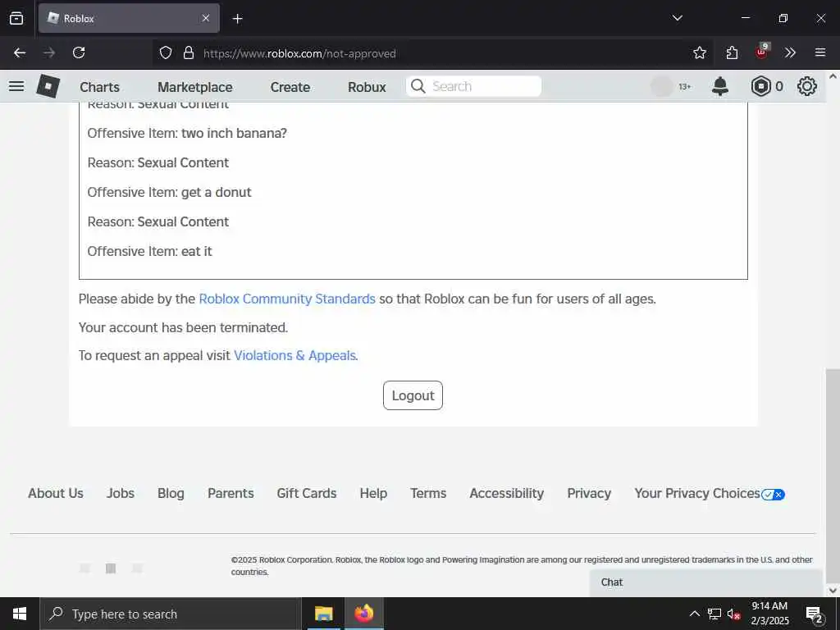Open the notifications bell

point(720,86)
